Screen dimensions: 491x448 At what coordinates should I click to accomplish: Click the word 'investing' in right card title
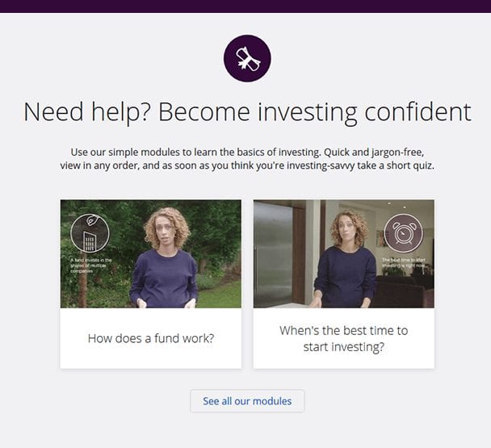pos(358,347)
